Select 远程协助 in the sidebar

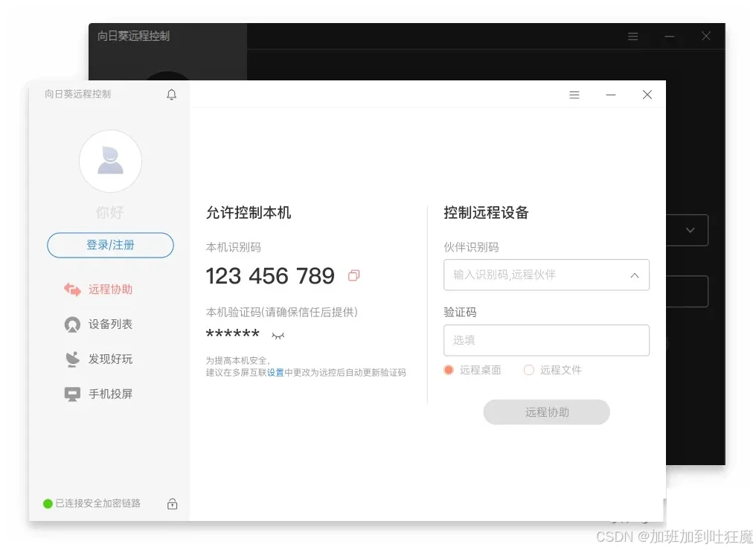coord(98,290)
